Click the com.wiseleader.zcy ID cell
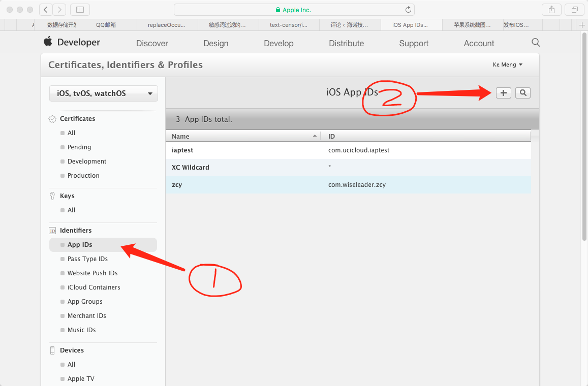588x386 pixels. (x=357, y=185)
